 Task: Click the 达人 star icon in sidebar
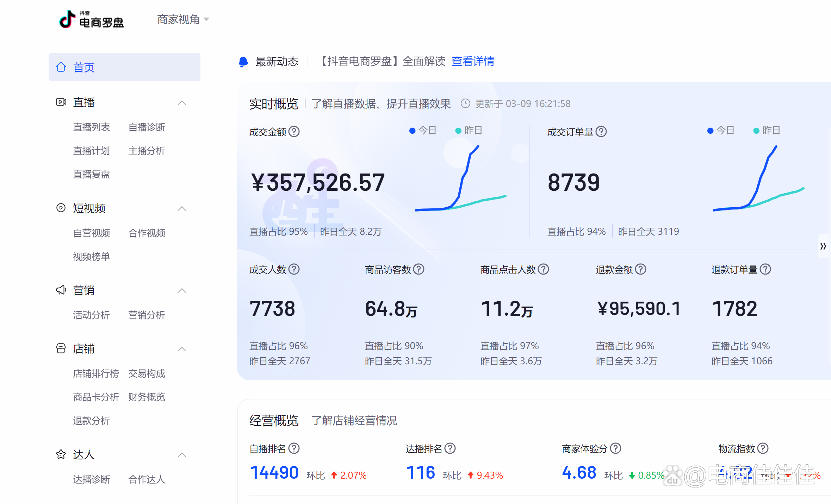tap(61, 454)
